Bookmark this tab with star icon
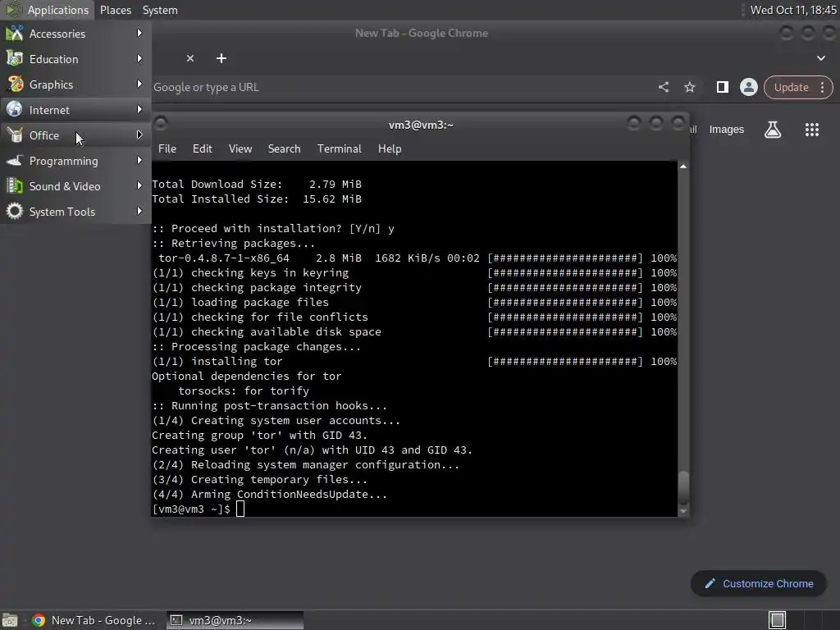The image size is (840, 630). pos(689,87)
